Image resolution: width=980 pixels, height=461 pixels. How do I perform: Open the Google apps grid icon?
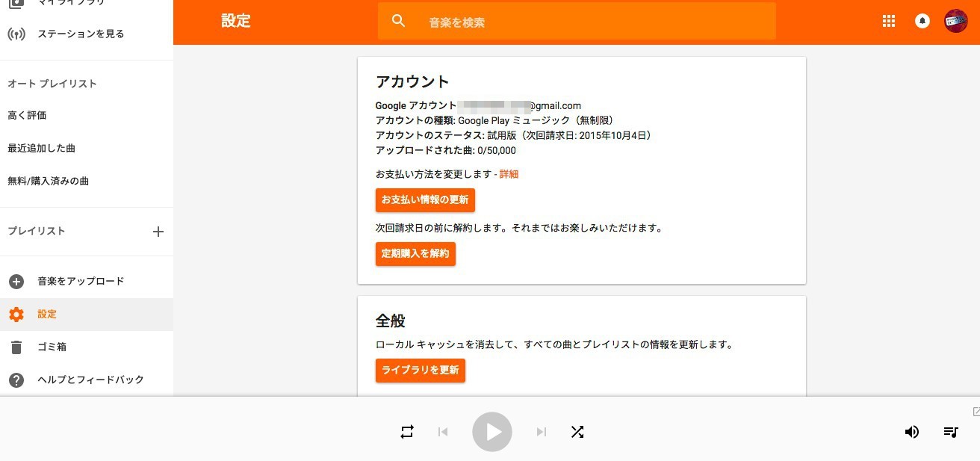pyautogui.click(x=889, y=21)
